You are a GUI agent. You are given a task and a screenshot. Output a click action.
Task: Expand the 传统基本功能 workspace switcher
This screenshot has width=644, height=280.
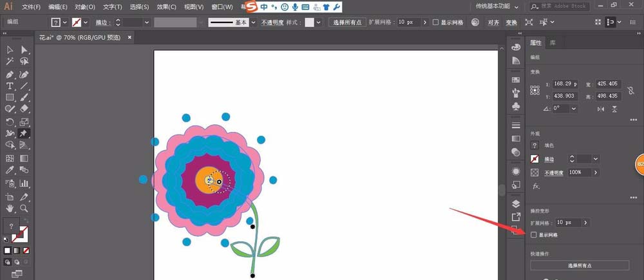point(497,6)
